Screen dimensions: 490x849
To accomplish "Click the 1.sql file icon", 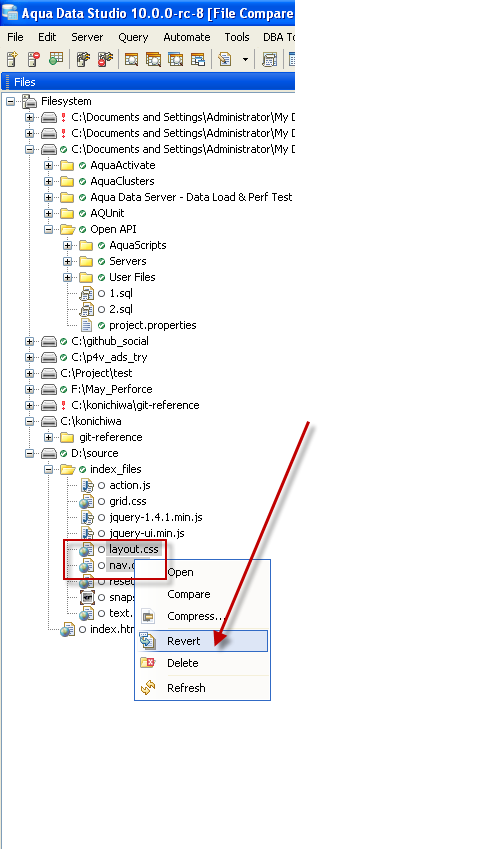I will pyautogui.click(x=87, y=293).
